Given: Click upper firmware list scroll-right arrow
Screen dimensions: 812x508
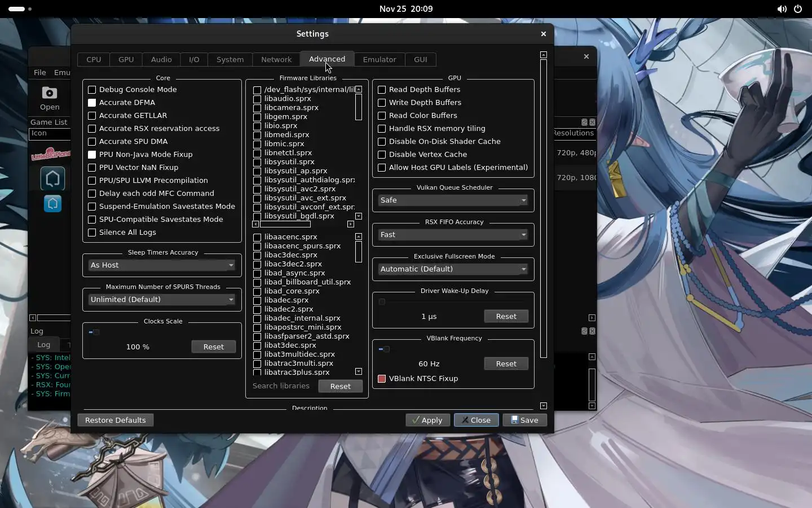Looking at the screenshot, I should (x=351, y=224).
